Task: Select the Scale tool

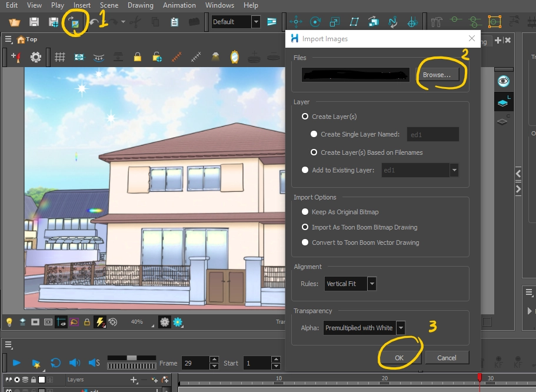Action: [334, 22]
